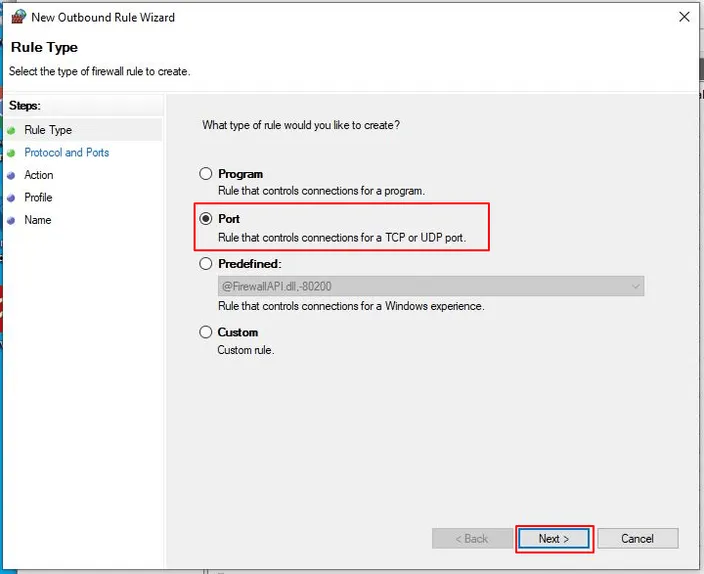Click the purple bullet beside Name
704x574 pixels.
pyautogui.click(x=11, y=221)
